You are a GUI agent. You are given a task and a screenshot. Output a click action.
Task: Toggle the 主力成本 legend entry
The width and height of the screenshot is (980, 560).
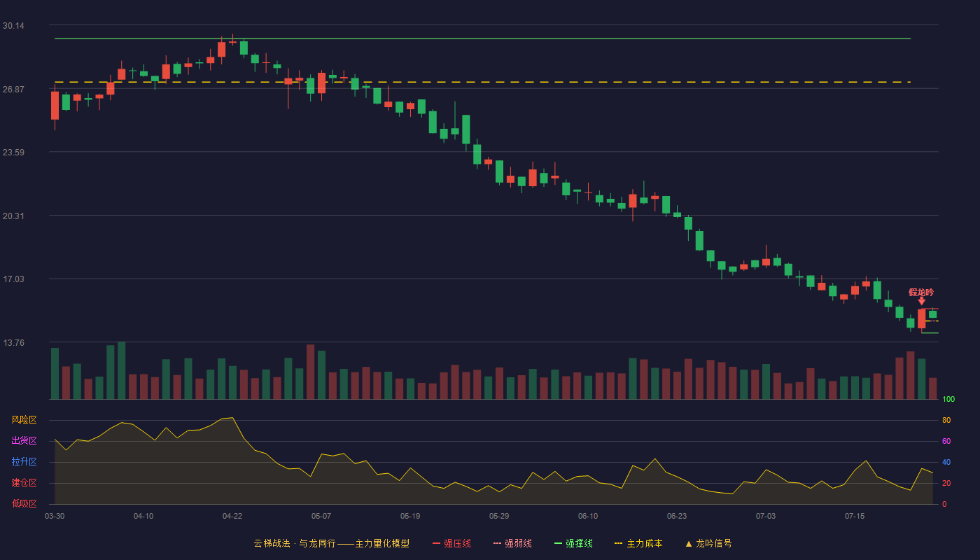pyautogui.click(x=638, y=543)
